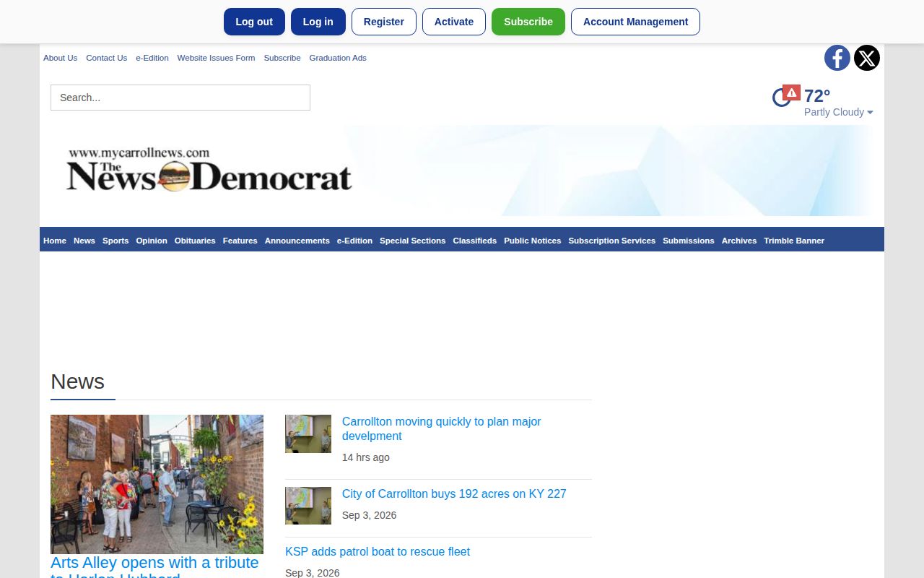The width and height of the screenshot is (924, 578).
Task: Open the Arts Alley tribute headline
Action: [x=154, y=566]
